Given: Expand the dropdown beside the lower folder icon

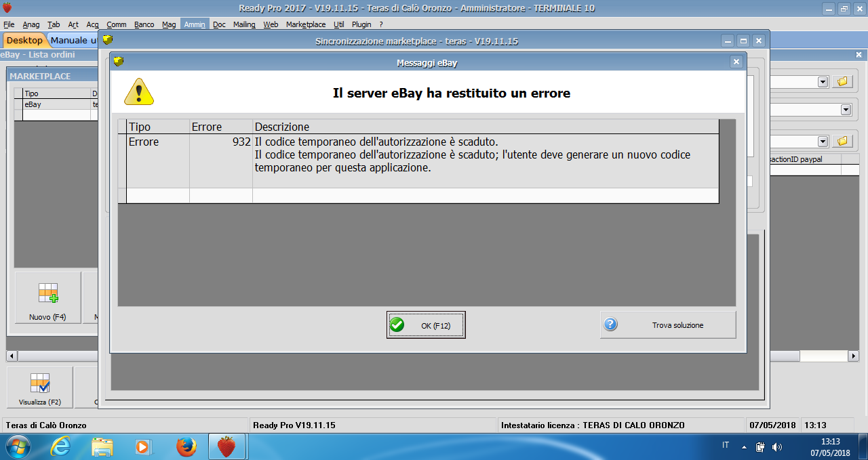Looking at the screenshot, I should click(x=823, y=141).
